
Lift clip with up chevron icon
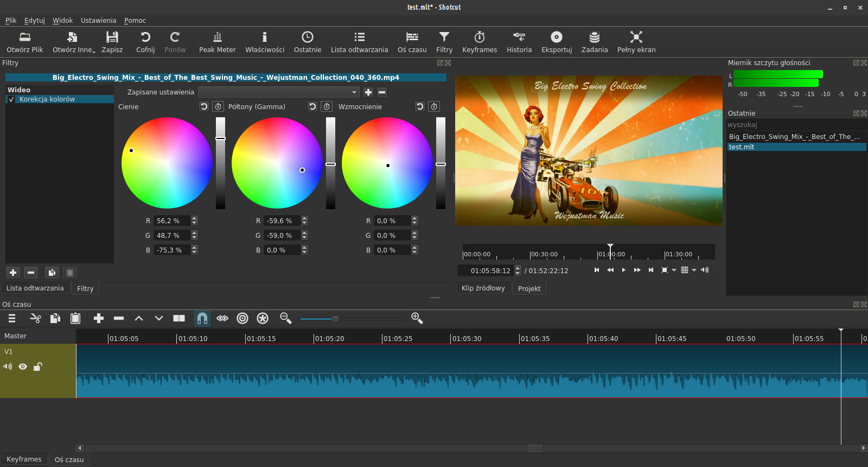tap(139, 318)
